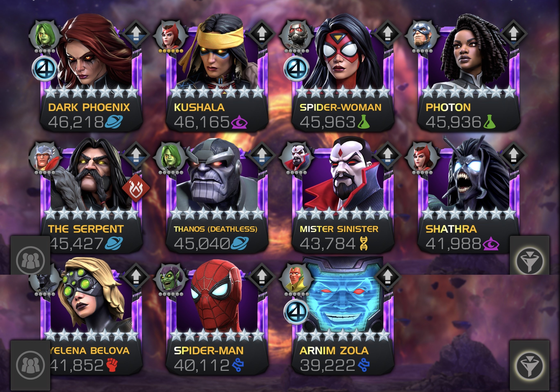The width and height of the screenshot is (560, 392).
Task: Tap the upgrade arrow on Mister Sinister
Action: 388,155
